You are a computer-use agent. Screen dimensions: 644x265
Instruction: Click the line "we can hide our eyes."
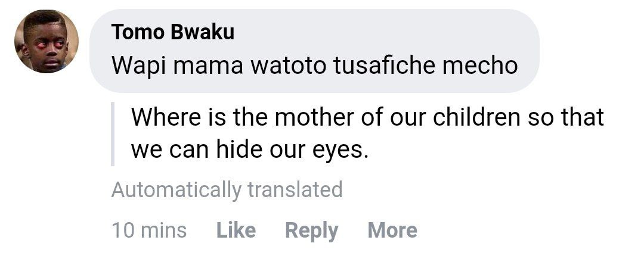(x=246, y=149)
